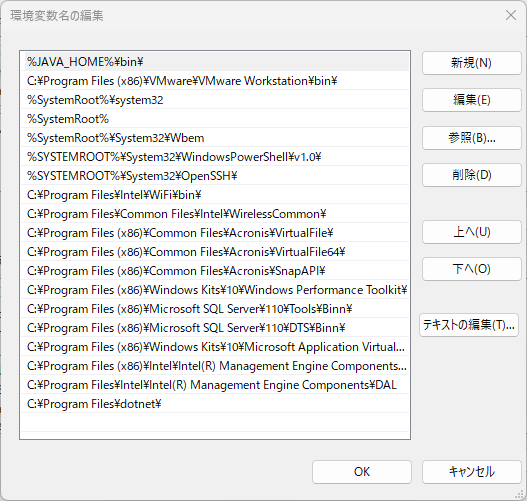Confirm with the OK button

[x=362, y=472]
